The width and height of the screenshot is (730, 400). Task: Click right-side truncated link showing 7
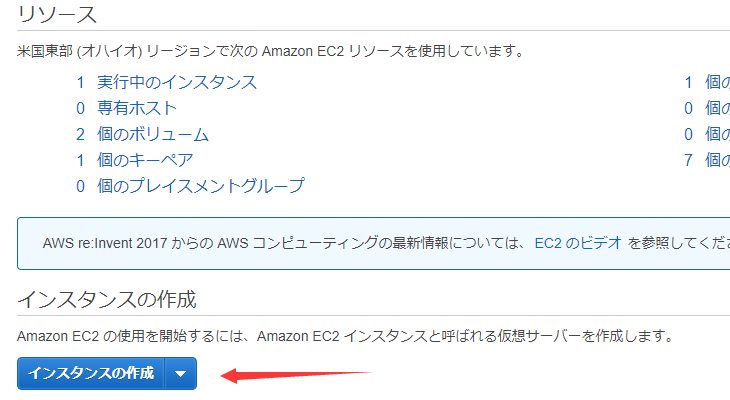(x=707, y=160)
